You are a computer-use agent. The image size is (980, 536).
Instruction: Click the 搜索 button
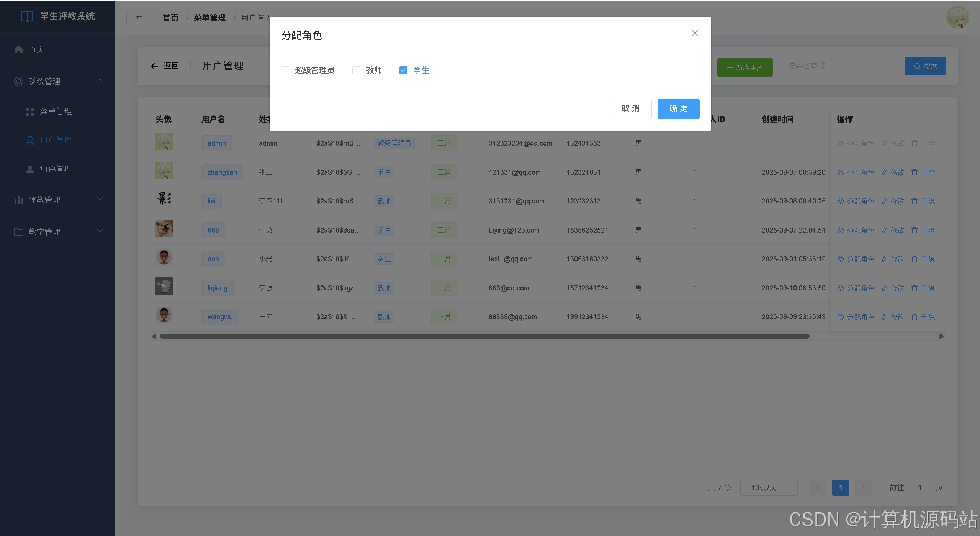pos(925,66)
